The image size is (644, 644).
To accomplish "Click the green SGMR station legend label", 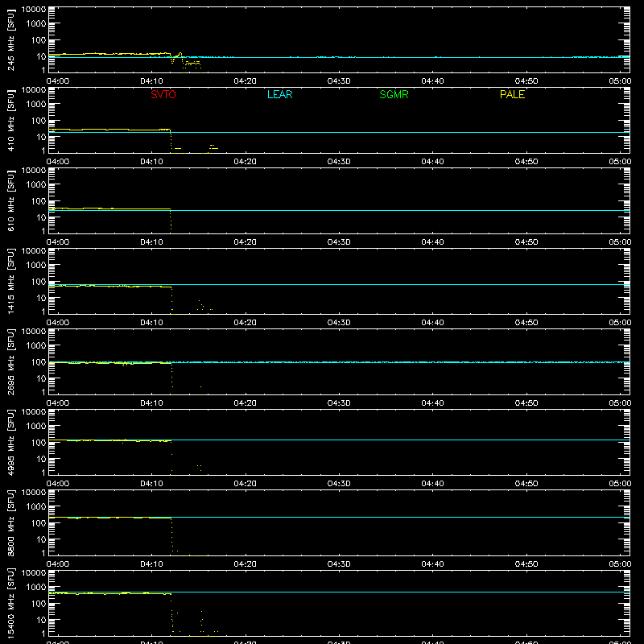I will (394, 94).
